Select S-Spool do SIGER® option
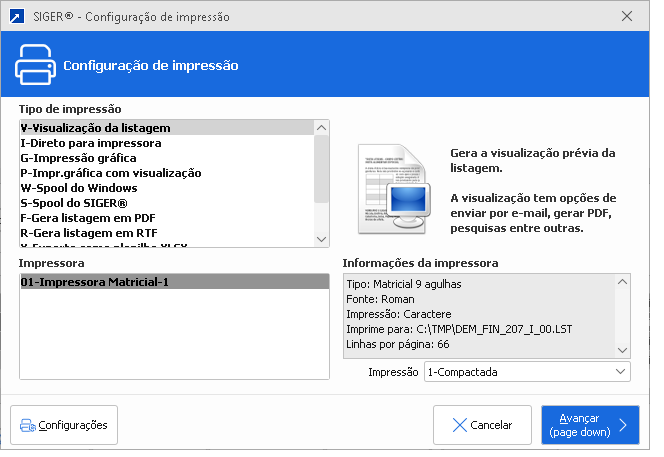The width and height of the screenshot is (664, 457). (x=167, y=203)
